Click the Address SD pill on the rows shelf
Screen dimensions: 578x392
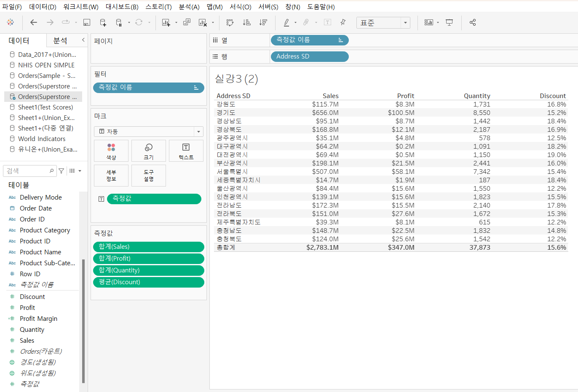click(309, 56)
